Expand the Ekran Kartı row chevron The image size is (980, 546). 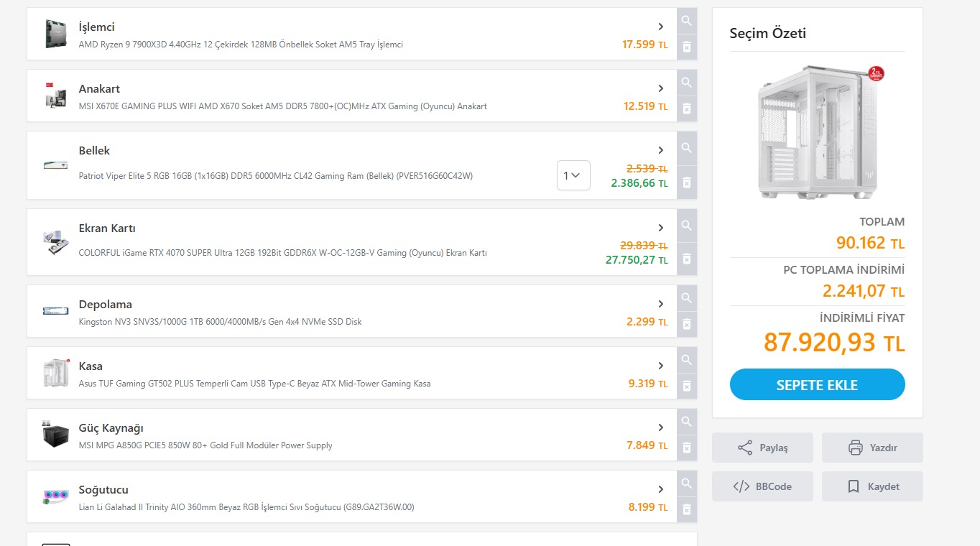click(661, 228)
